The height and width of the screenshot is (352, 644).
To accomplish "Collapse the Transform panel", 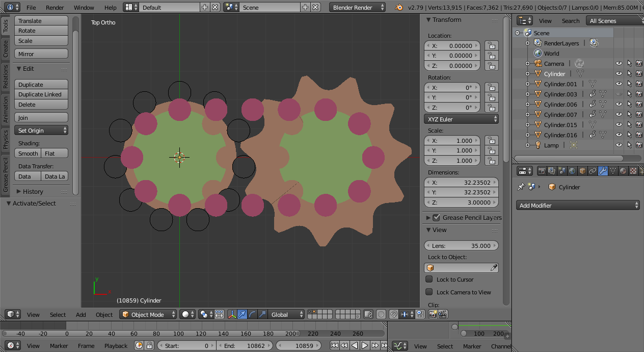I will tap(447, 19).
